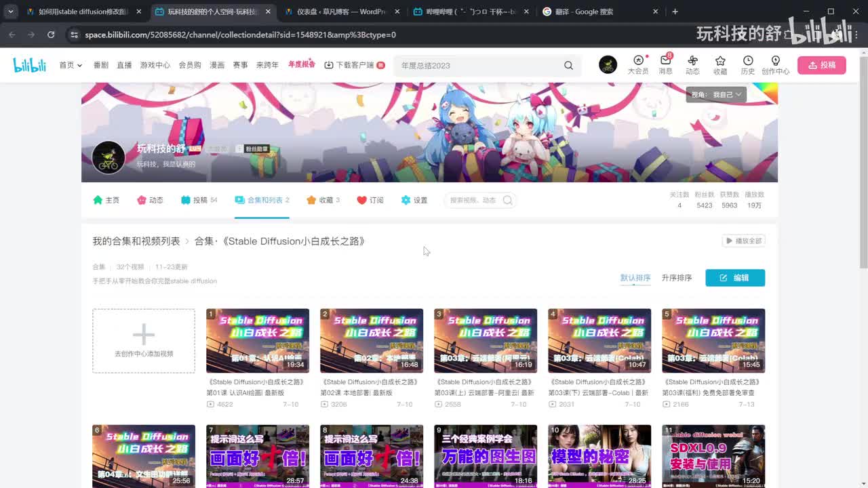Open video thumbnail for 第01课 认识AI绘画
The height and width of the screenshot is (488, 868).
point(258,341)
